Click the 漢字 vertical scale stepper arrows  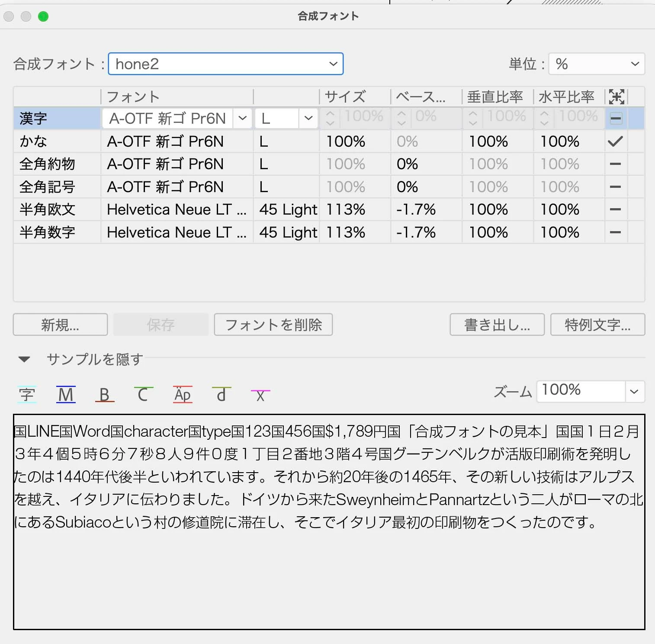pyautogui.click(x=473, y=118)
